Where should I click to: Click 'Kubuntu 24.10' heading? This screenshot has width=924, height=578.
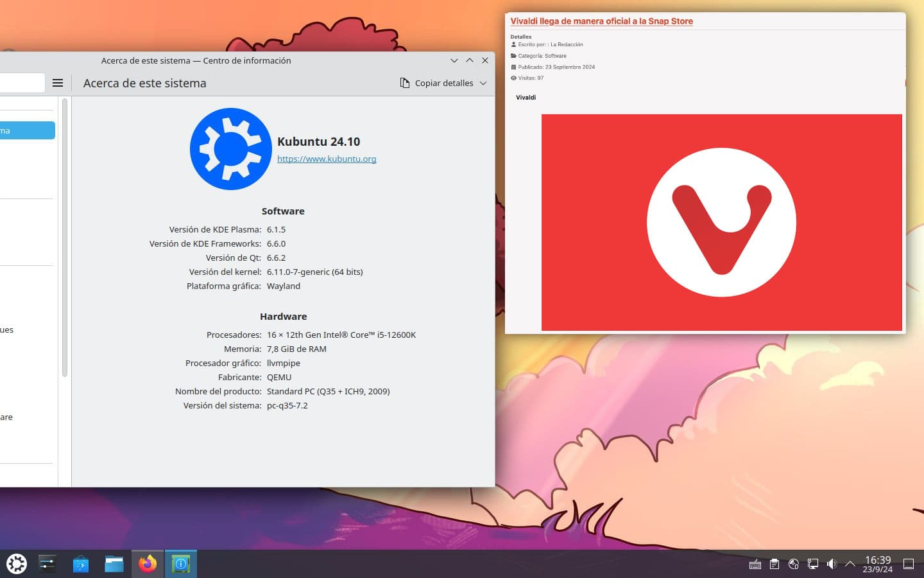[318, 141]
